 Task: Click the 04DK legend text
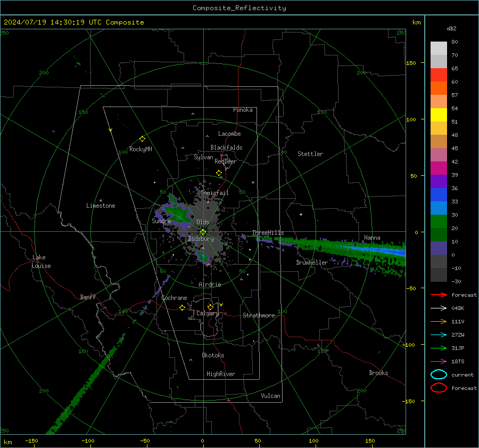coord(458,308)
